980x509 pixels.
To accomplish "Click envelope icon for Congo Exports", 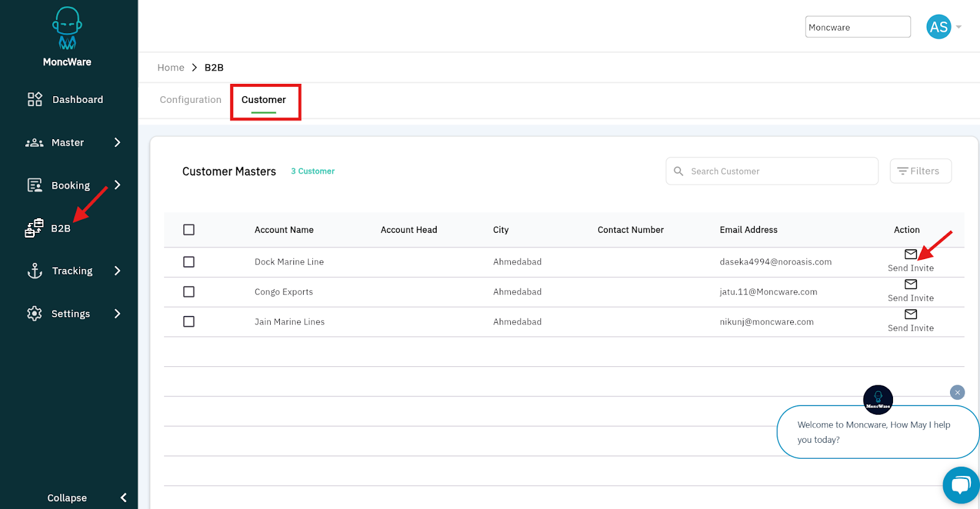I will pyautogui.click(x=911, y=284).
